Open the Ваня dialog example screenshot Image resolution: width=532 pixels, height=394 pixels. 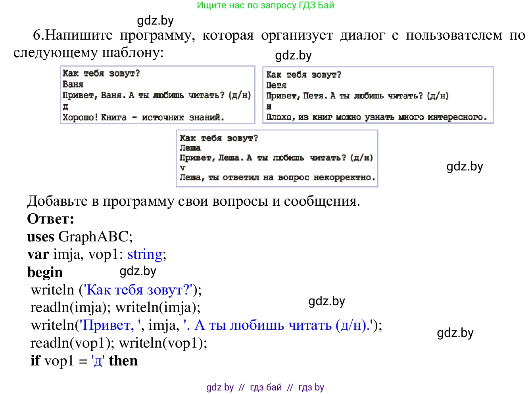point(157,95)
